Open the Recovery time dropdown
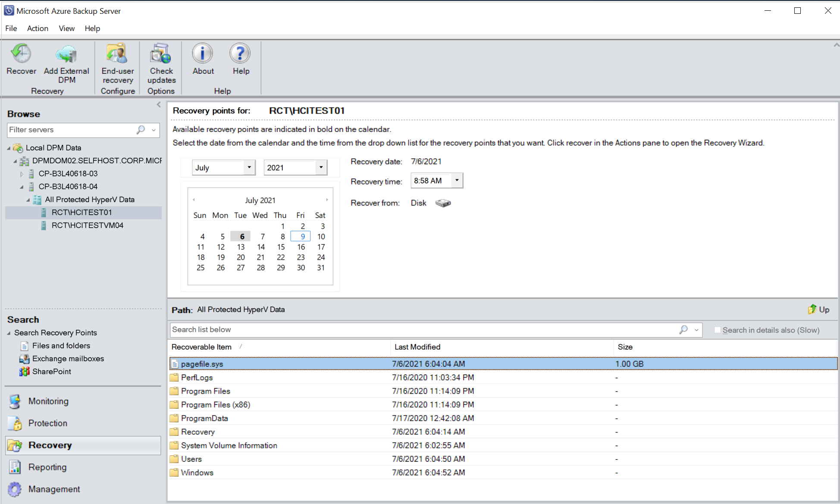 (x=457, y=180)
